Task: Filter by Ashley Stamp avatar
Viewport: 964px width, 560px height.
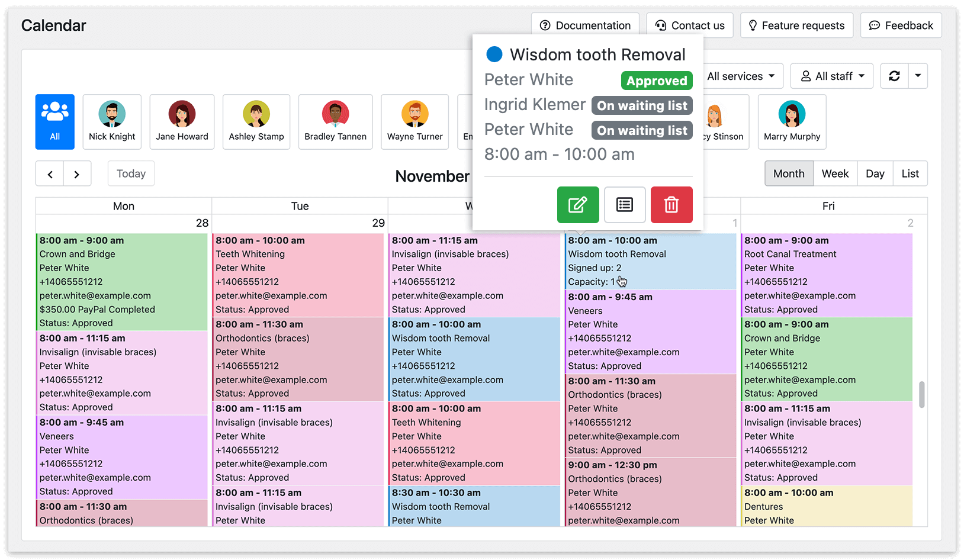Action: coord(256,121)
